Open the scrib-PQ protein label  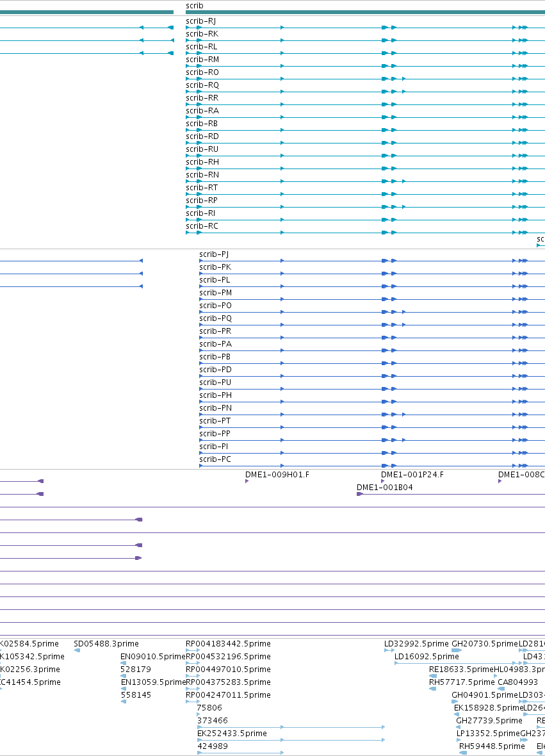(x=215, y=318)
